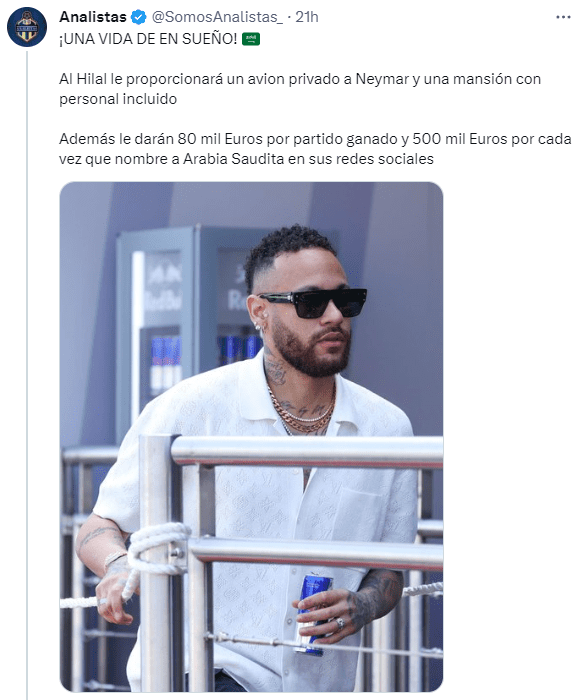Open the three-dot more options menu
The height and width of the screenshot is (700, 582).
[x=563, y=17]
